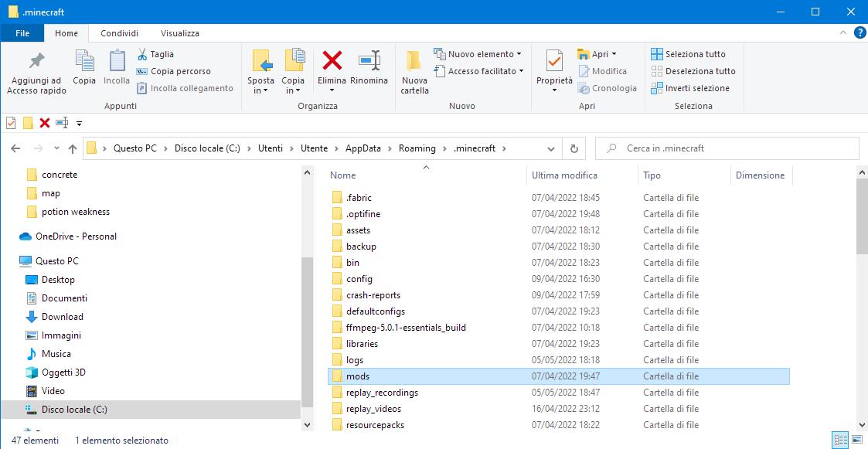The image size is (868, 449).
Task: Click Inverti selezione
Action: click(690, 88)
